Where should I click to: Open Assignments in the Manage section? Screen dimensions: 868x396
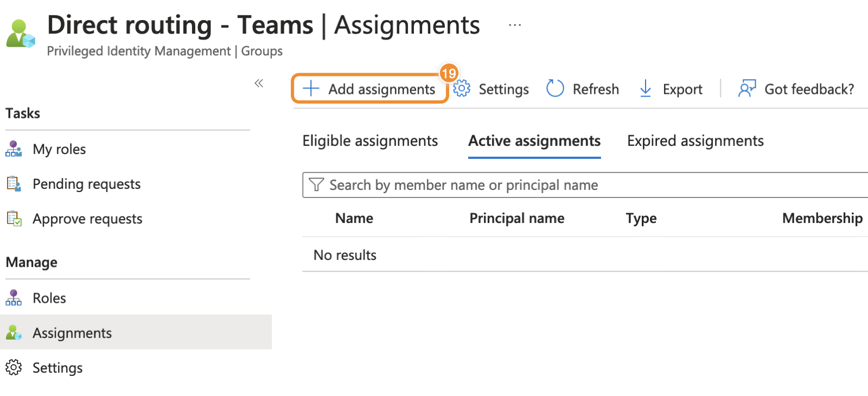click(x=72, y=333)
